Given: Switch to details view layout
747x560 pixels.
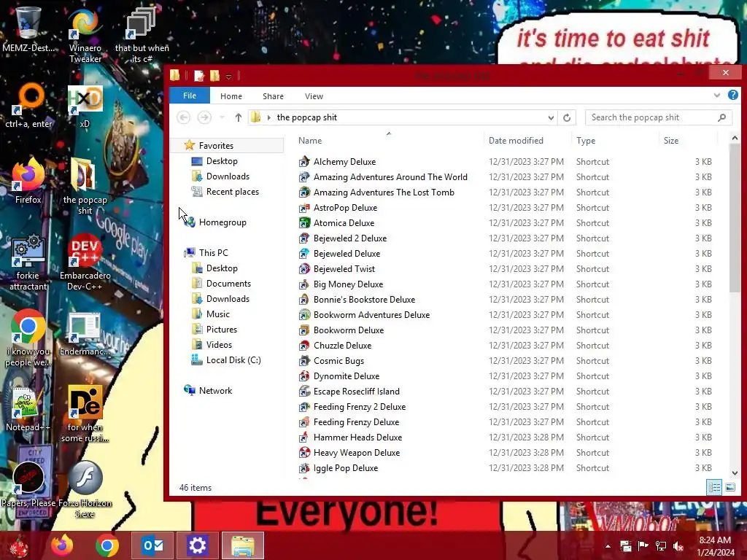Looking at the screenshot, I should click(714, 487).
